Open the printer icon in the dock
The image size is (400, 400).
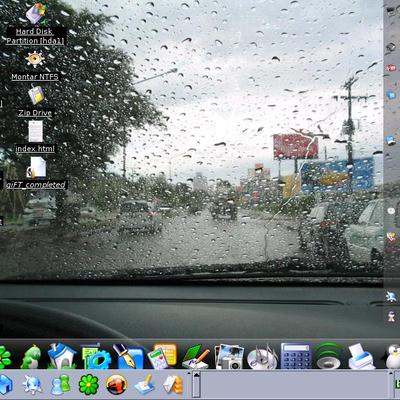pos(361,357)
